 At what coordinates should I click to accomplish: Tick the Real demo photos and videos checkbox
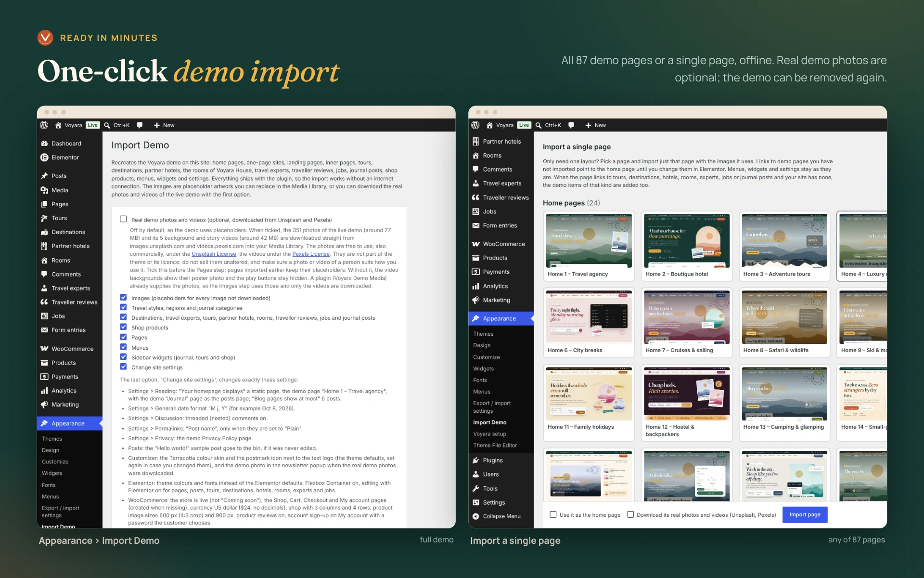(x=123, y=219)
